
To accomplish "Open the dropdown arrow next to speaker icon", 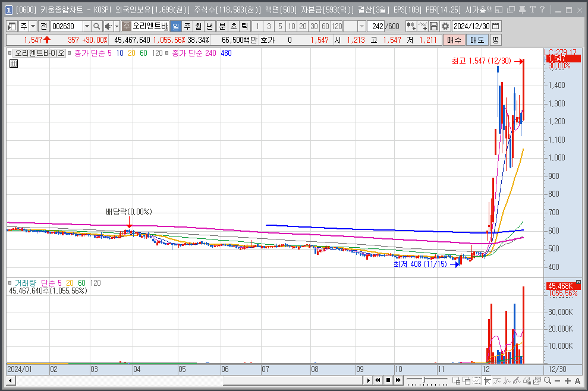I will 117,26.
